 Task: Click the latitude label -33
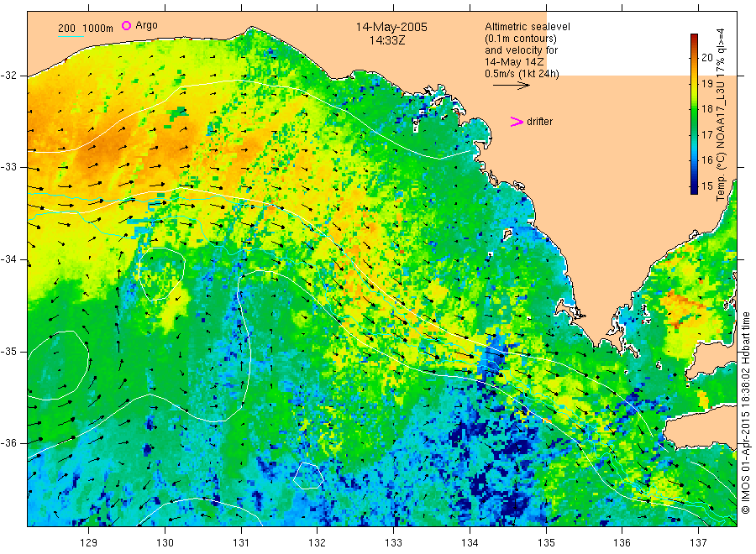tap(8, 167)
